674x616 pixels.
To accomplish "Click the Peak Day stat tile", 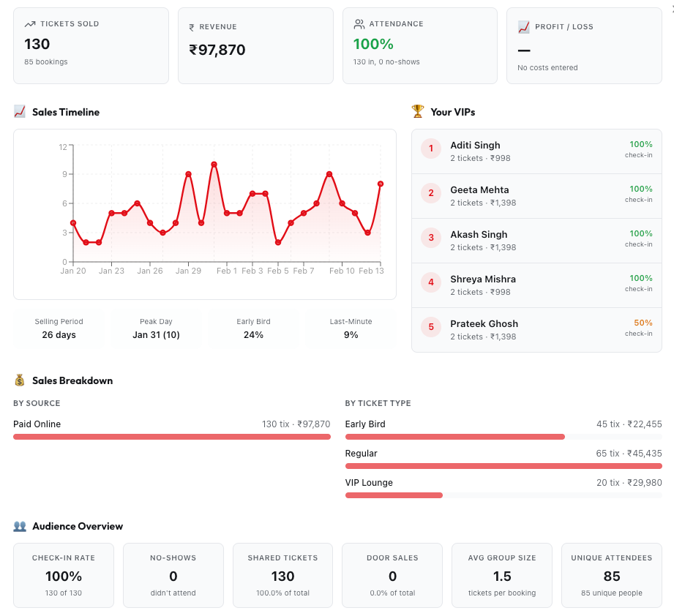I will [x=156, y=328].
